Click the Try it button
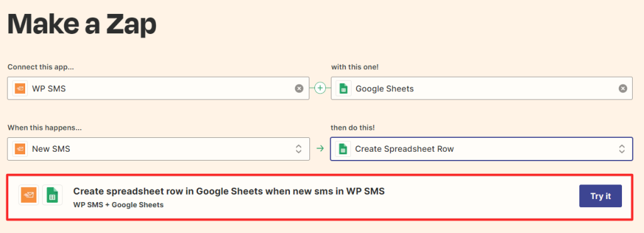The width and height of the screenshot is (644, 233). tap(601, 196)
